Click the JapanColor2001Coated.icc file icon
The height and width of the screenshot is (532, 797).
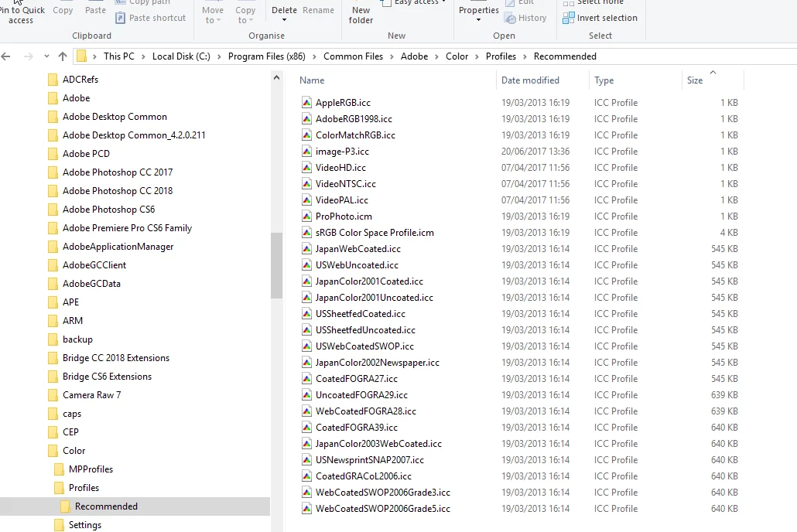pyautogui.click(x=306, y=281)
